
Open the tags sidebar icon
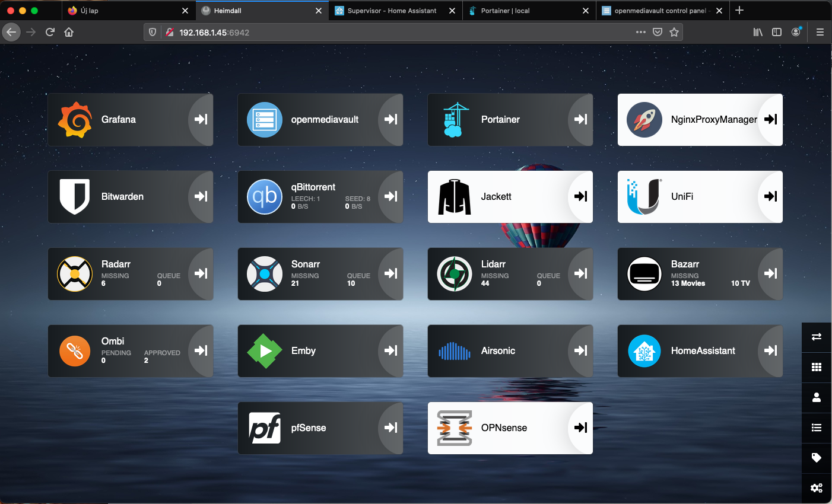pos(817,458)
